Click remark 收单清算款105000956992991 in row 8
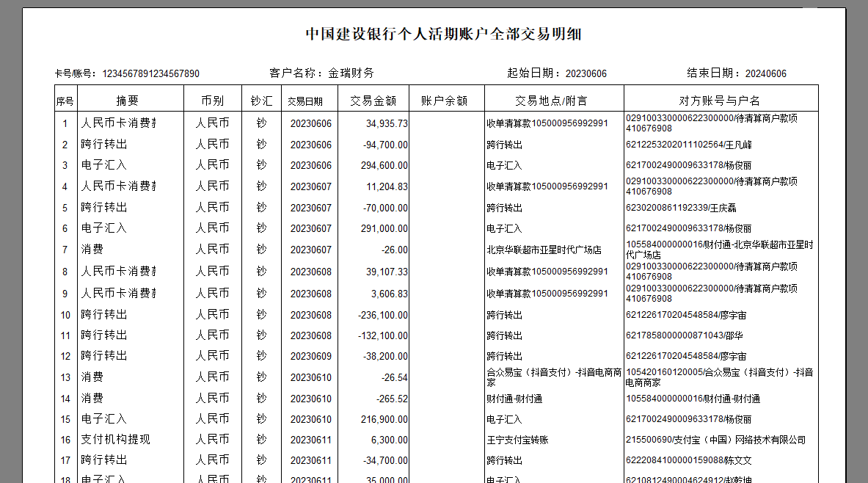This screenshot has height=483, width=868. point(547,272)
